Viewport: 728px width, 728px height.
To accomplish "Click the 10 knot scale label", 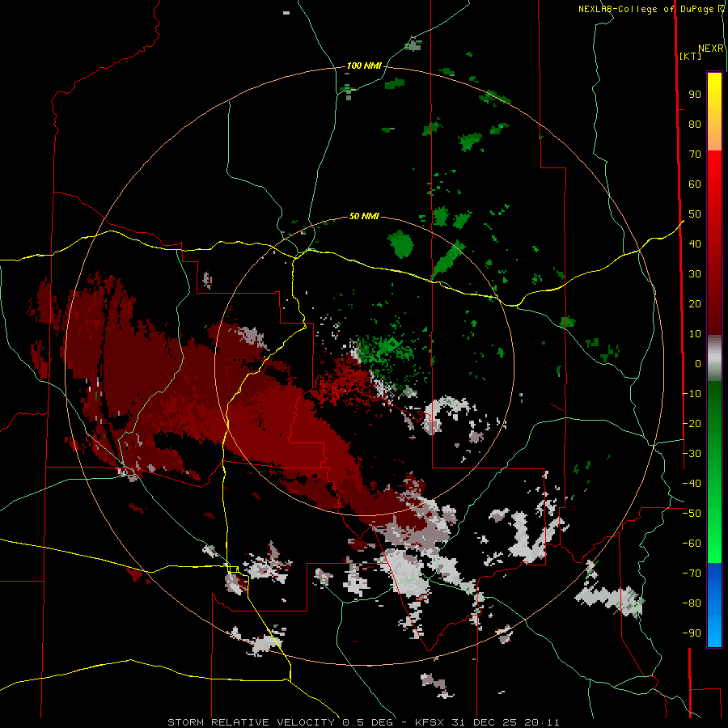I will [695, 334].
